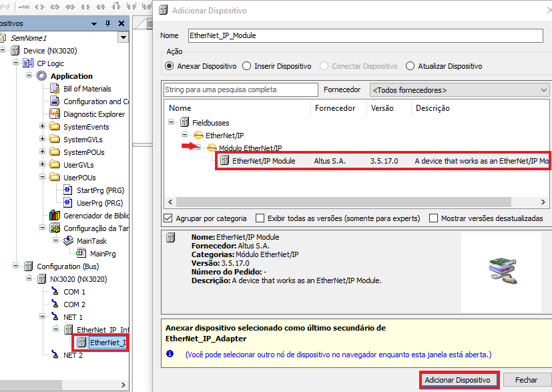Click the search string input field

[241, 89]
